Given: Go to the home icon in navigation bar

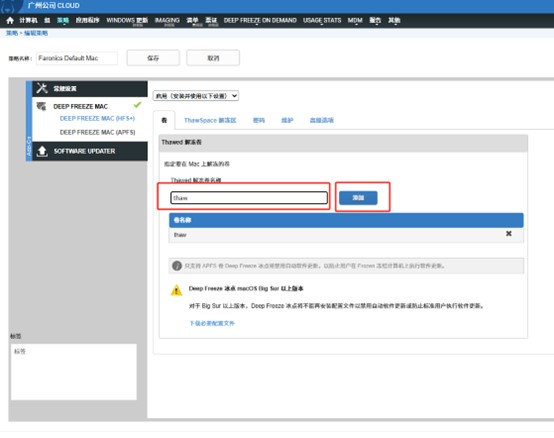Looking at the screenshot, I should click(x=10, y=20).
